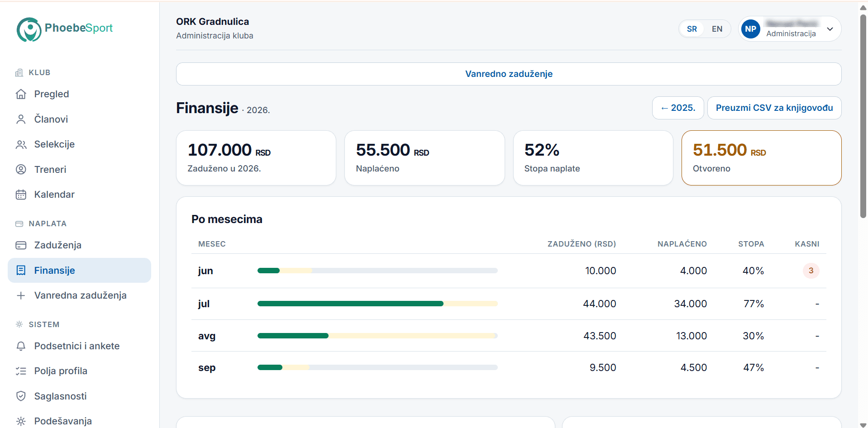The height and width of the screenshot is (428, 868).
Task: Open Podsetnici i ankete
Action: pyautogui.click(x=79, y=346)
